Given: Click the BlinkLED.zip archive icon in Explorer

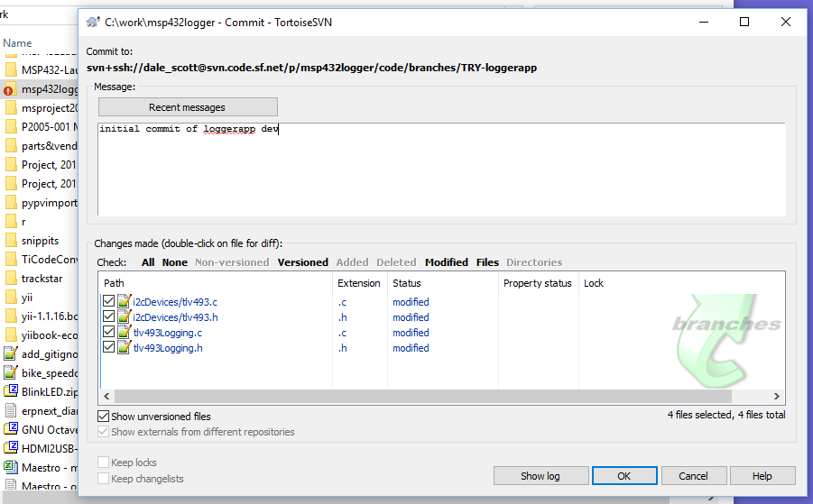Looking at the screenshot, I should (x=11, y=391).
